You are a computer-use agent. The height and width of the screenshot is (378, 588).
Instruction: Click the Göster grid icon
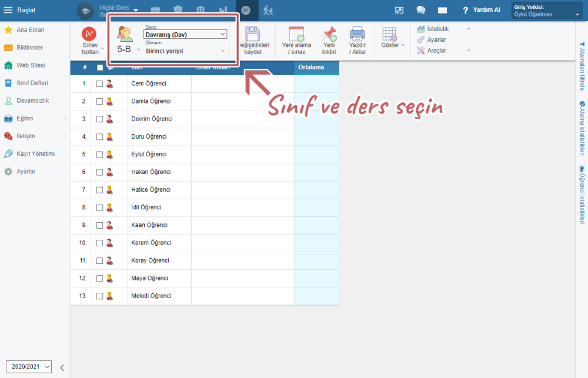[x=389, y=34]
